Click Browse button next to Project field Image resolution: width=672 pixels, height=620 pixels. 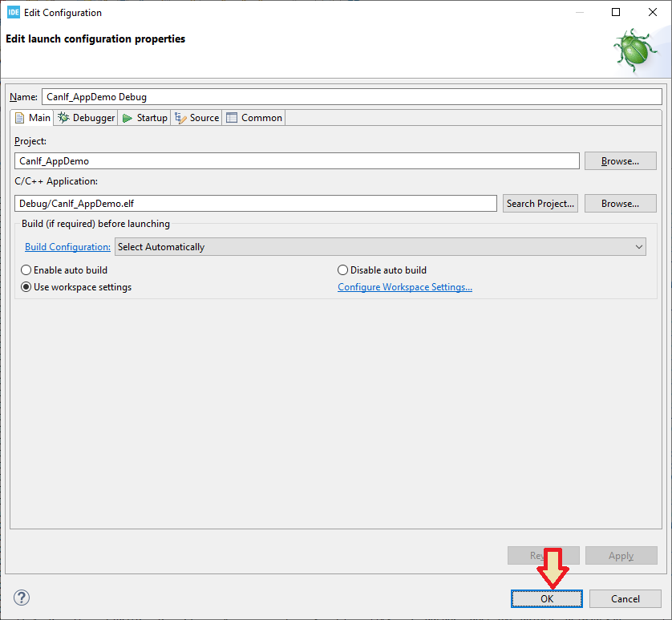tap(620, 160)
